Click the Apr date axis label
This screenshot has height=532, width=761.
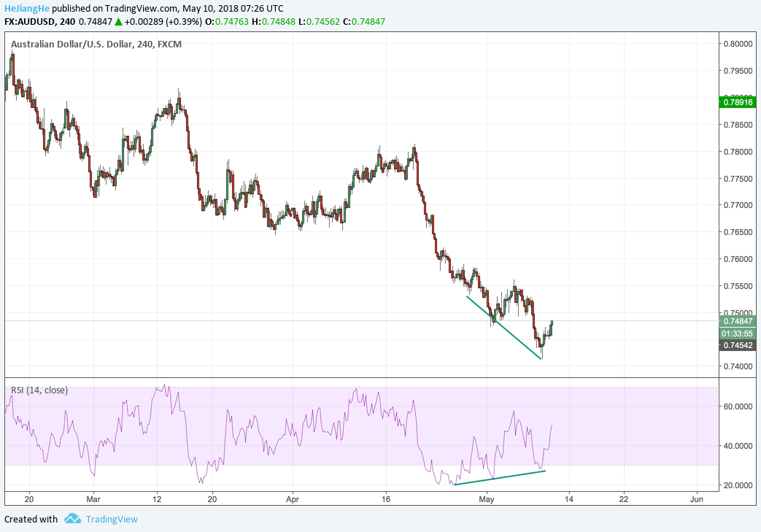(292, 499)
